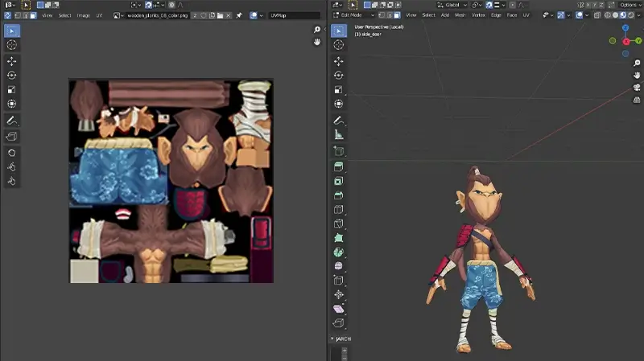Click zoom magnifier in UV editor
This screenshot has height=361, width=644.
tap(317, 30)
